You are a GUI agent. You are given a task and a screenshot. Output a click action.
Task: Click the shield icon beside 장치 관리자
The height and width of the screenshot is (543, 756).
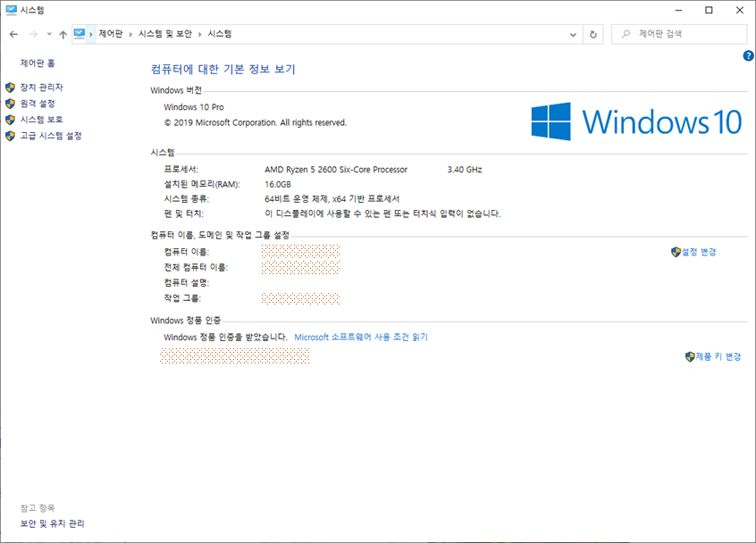coord(10,88)
